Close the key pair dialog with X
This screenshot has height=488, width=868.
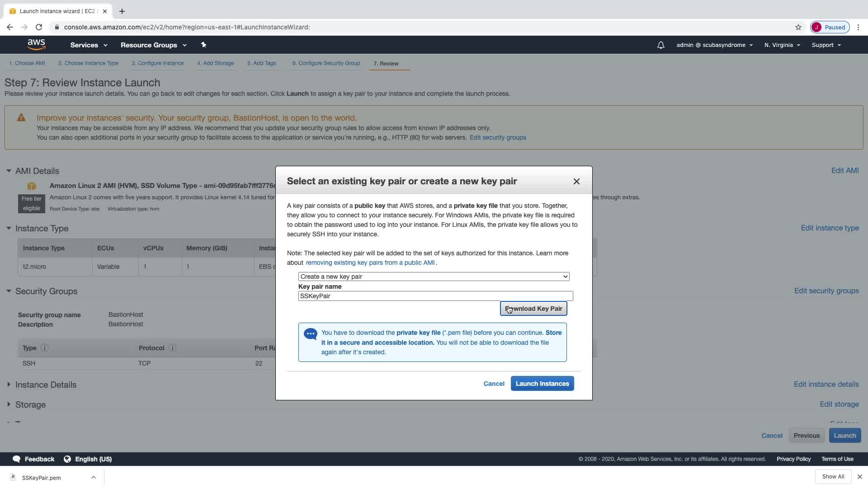576,181
